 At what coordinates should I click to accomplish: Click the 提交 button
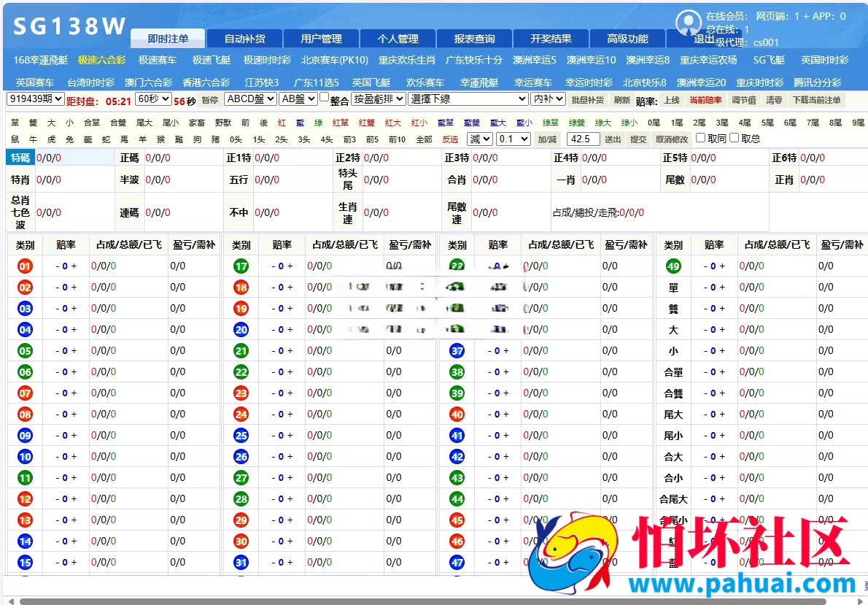coord(638,139)
